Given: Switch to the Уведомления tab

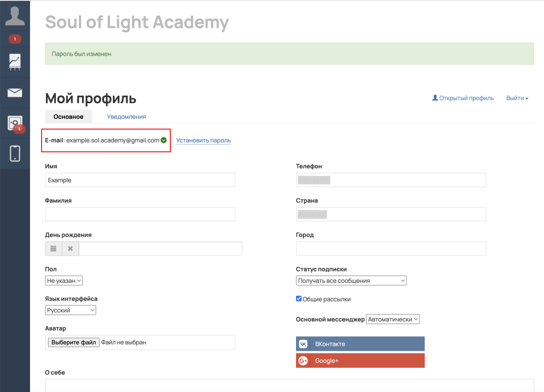Looking at the screenshot, I should tap(127, 117).
